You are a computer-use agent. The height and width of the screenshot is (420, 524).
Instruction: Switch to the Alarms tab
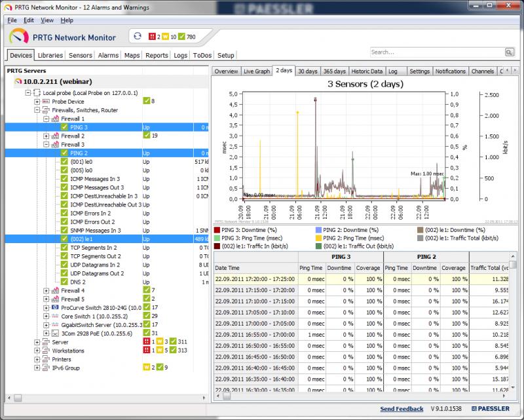[108, 55]
